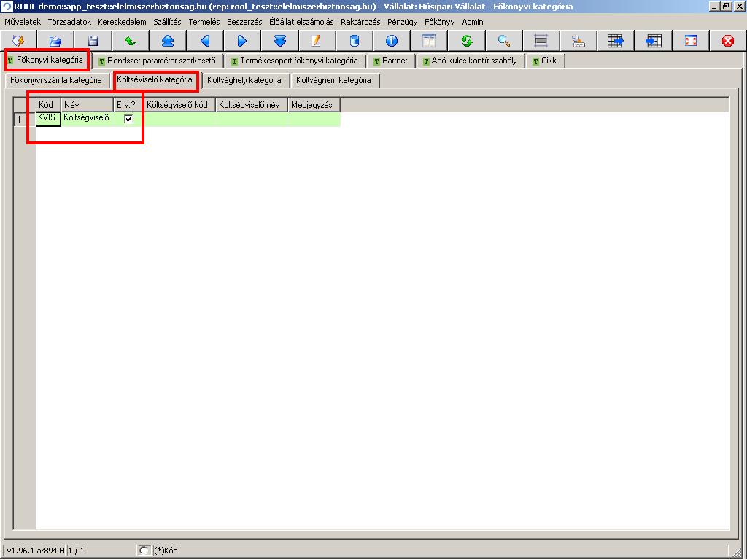Open Költségnem kategória subtab
The height and width of the screenshot is (560, 747).
[x=333, y=80]
